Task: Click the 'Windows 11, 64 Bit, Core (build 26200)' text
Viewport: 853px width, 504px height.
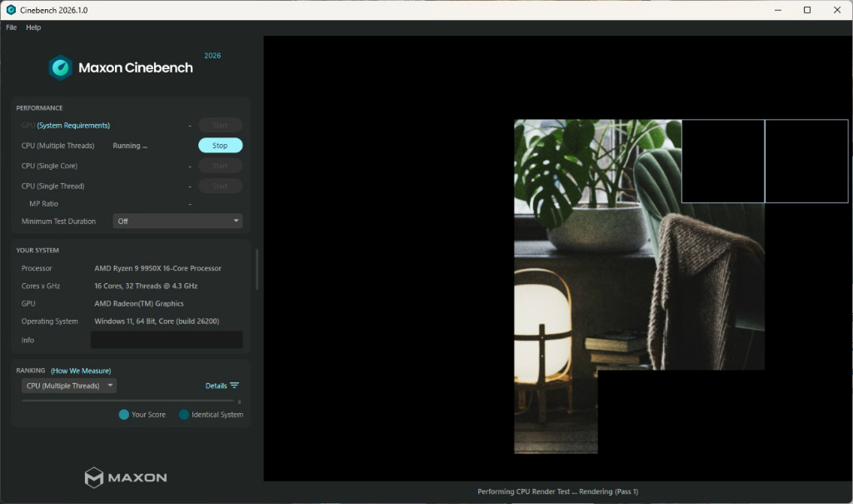Action: point(157,321)
